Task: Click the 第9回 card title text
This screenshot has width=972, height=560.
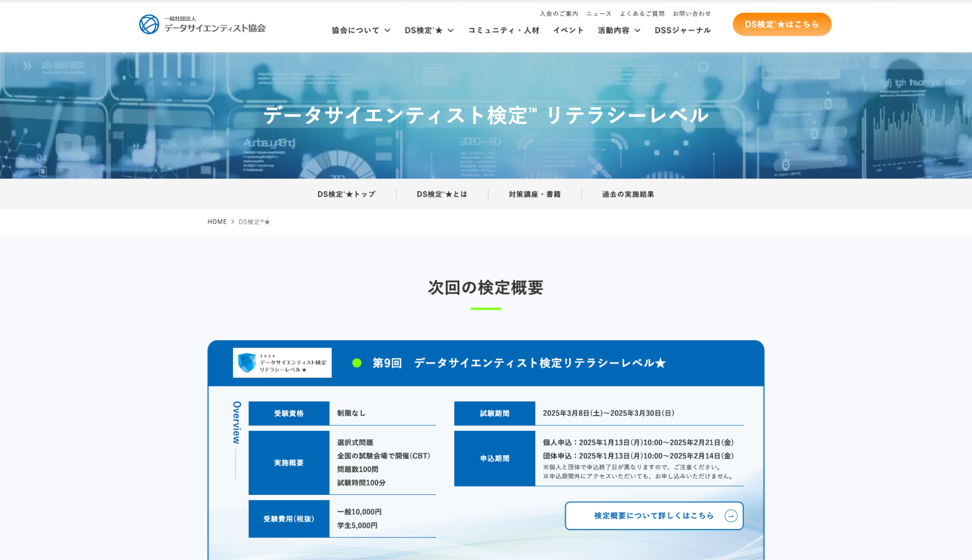Action: coord(519,363)
